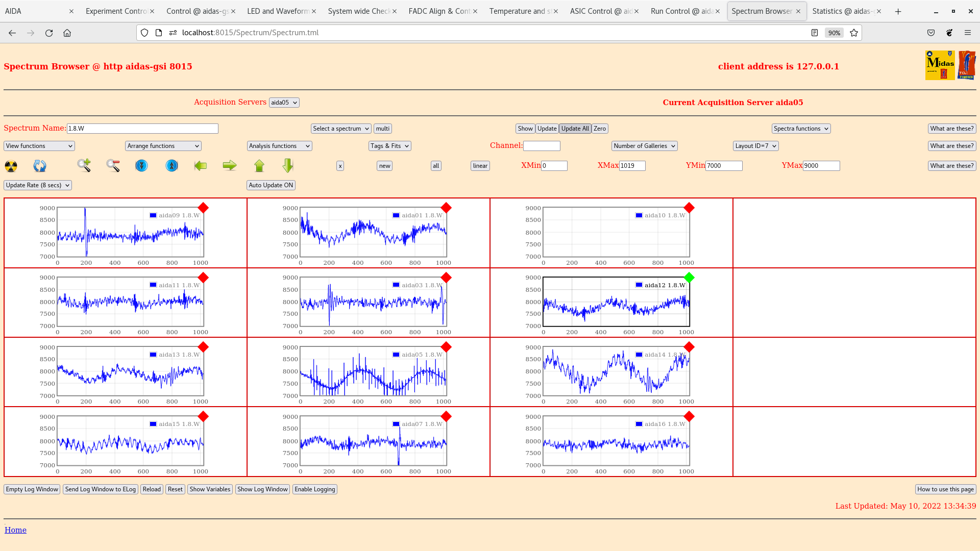The width and height of the screenshot is (980, 551).
Task: Open the Acquisition Servers aida05 dropdown
Action: click(x=284, y=103)
